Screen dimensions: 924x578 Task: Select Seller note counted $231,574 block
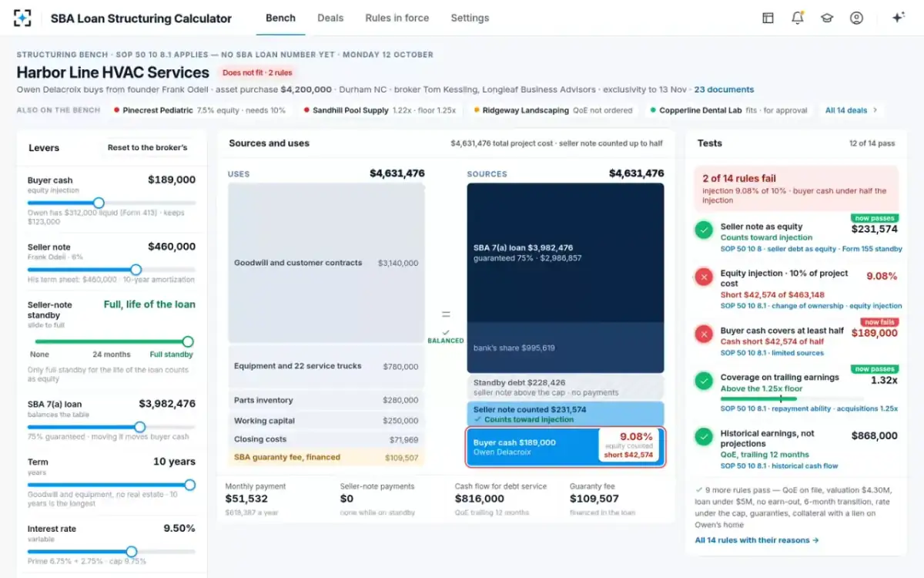click(565, 414)
